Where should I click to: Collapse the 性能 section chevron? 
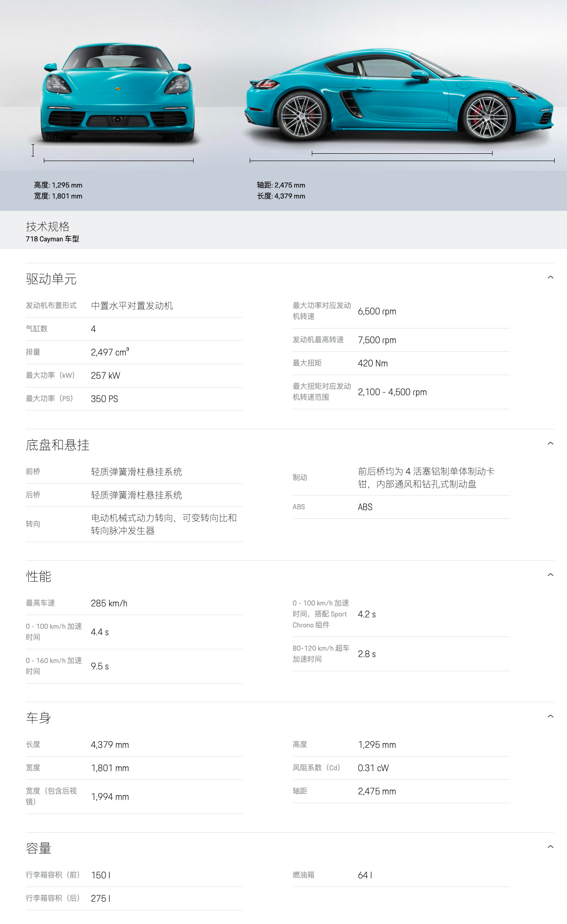tap(550, 575)
